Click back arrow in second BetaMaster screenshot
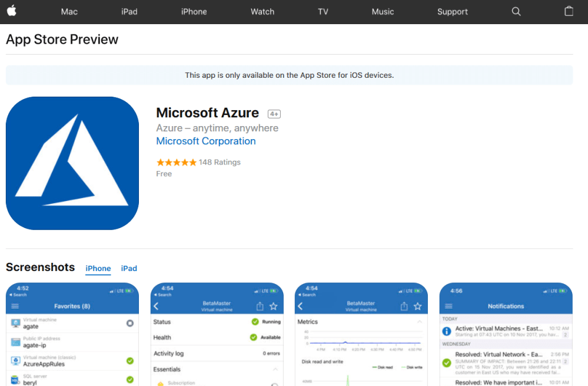This screenshot has width=588, height=386. tap(300, 306)
